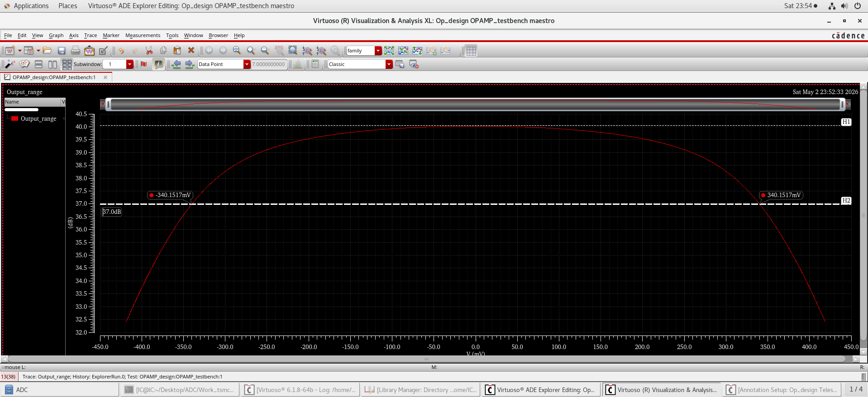Click the zoom fit magnifier icon
Image resolution: width=868 pixels, height=397 pixels.
[x=237, y=51]
